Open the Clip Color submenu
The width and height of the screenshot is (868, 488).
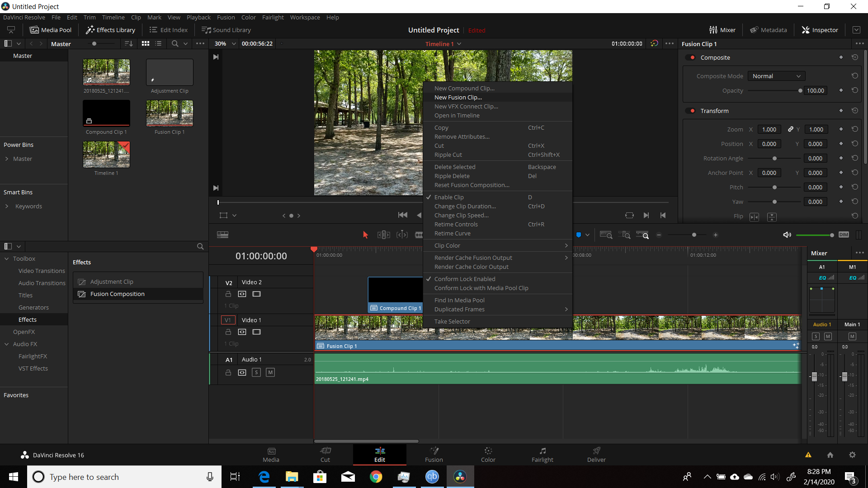pyautogui.click(x=497, y=246)
